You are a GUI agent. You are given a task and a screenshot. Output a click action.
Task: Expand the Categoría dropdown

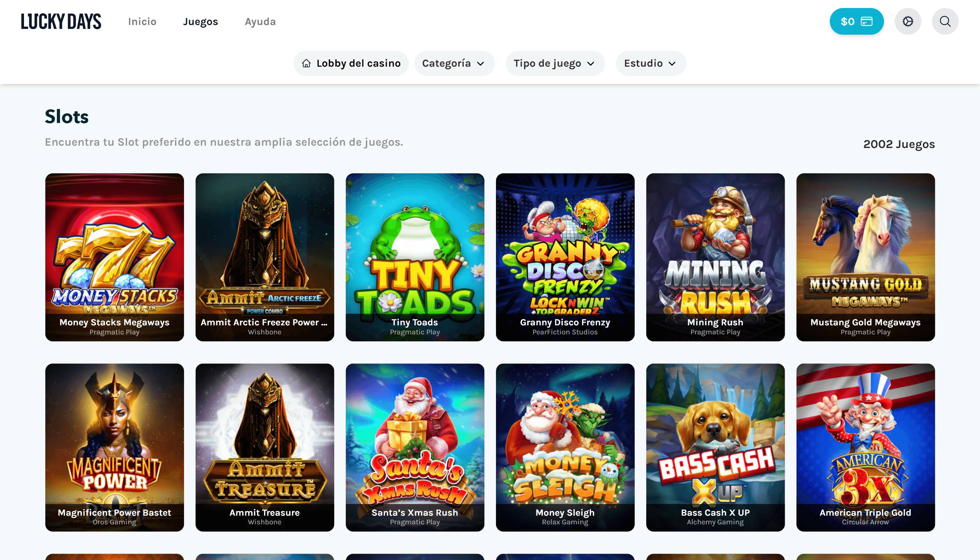[x=454, y=63]
